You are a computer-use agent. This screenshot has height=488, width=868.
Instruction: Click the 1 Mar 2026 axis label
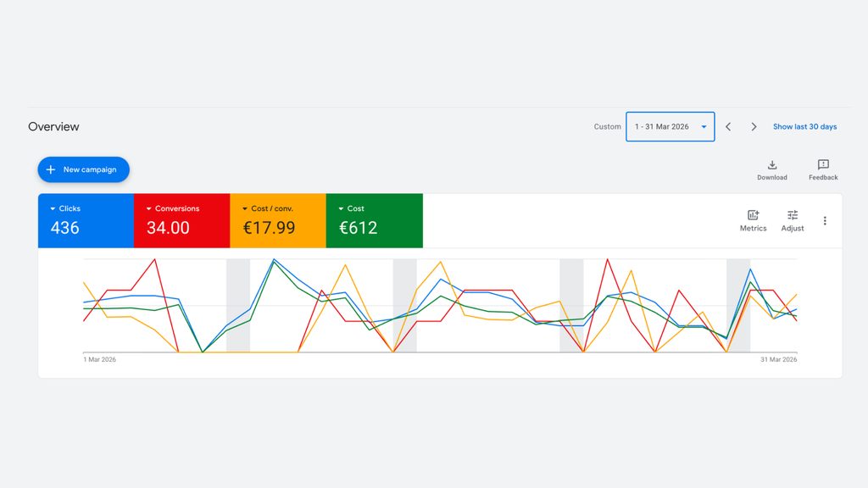pyautogui.click(x=100, y=359)
